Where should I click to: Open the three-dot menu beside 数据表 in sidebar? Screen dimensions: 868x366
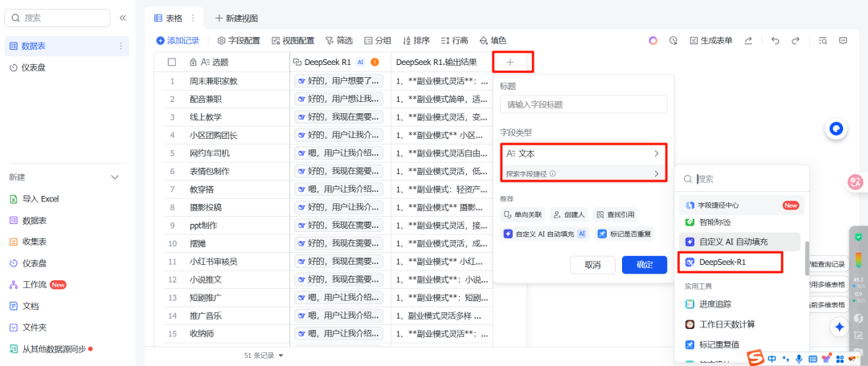121,46
